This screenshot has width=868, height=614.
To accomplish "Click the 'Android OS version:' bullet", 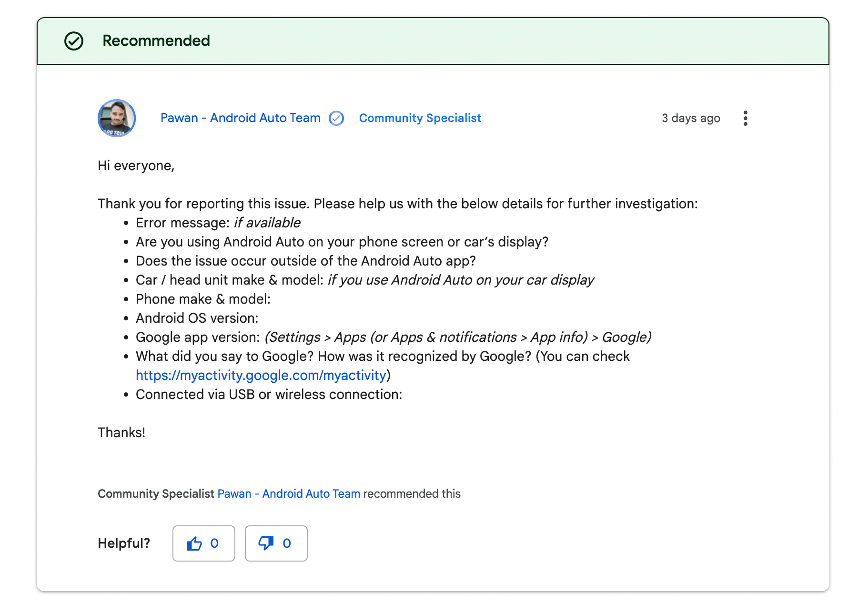I will tap(197, 318).
